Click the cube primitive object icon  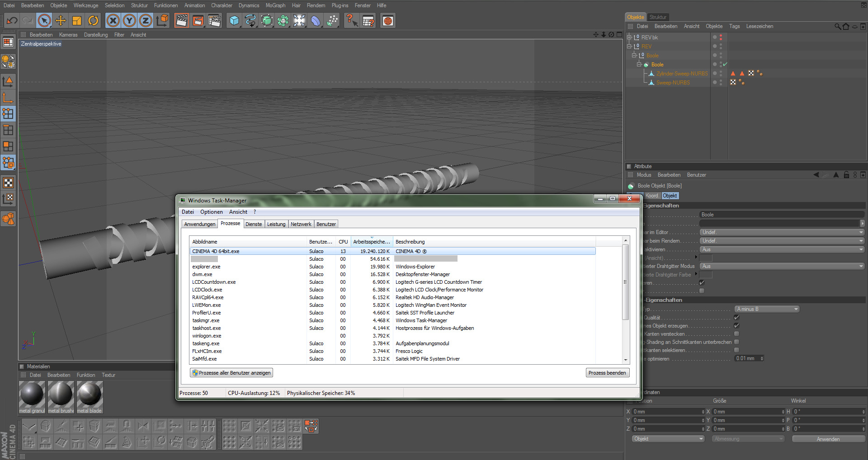[x=234, y=21]
